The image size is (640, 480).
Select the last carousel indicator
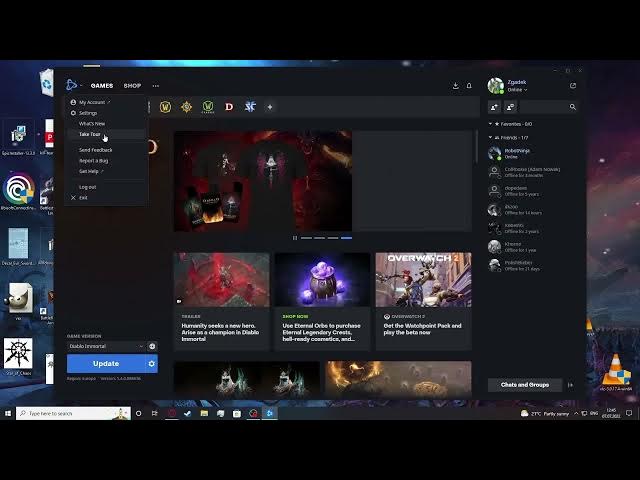tap(347, 238)
